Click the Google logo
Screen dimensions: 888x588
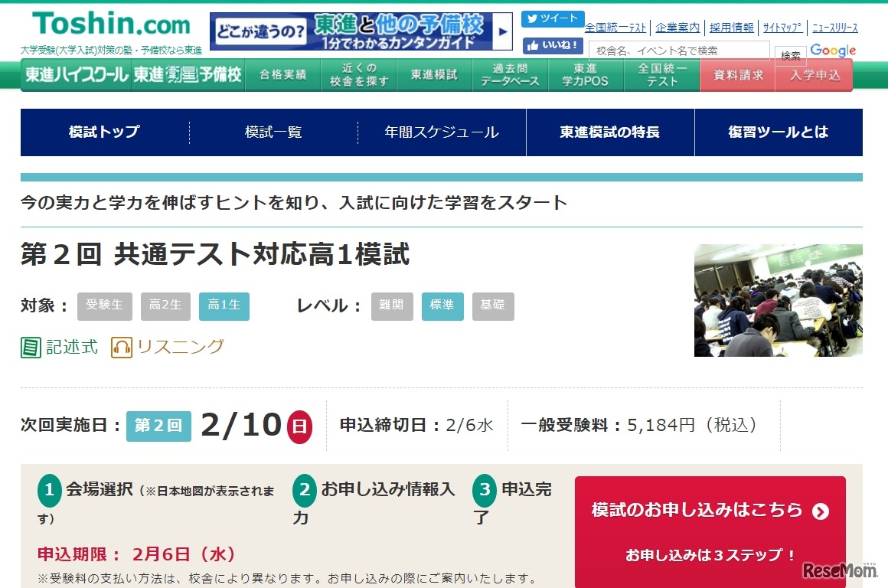(832, 51)
